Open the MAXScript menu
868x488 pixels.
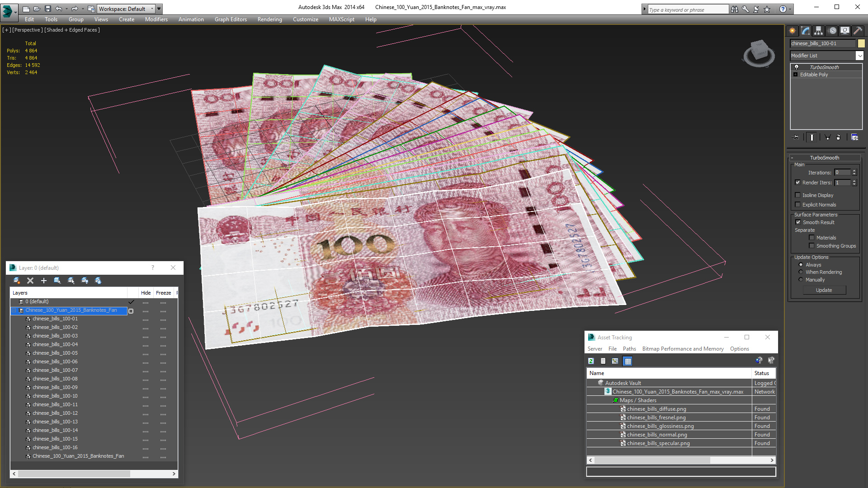click(341, 19)
